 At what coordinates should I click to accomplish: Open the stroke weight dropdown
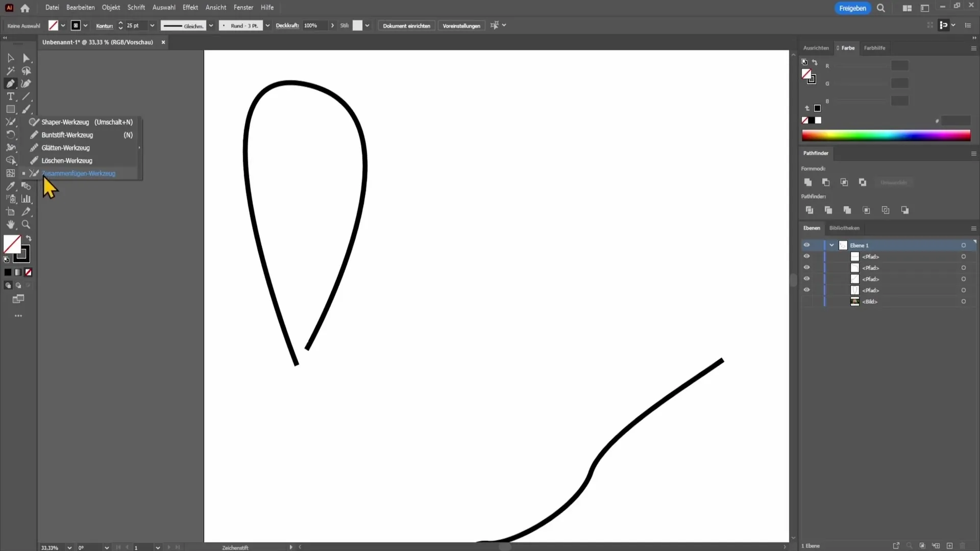[x=152, y=26]
